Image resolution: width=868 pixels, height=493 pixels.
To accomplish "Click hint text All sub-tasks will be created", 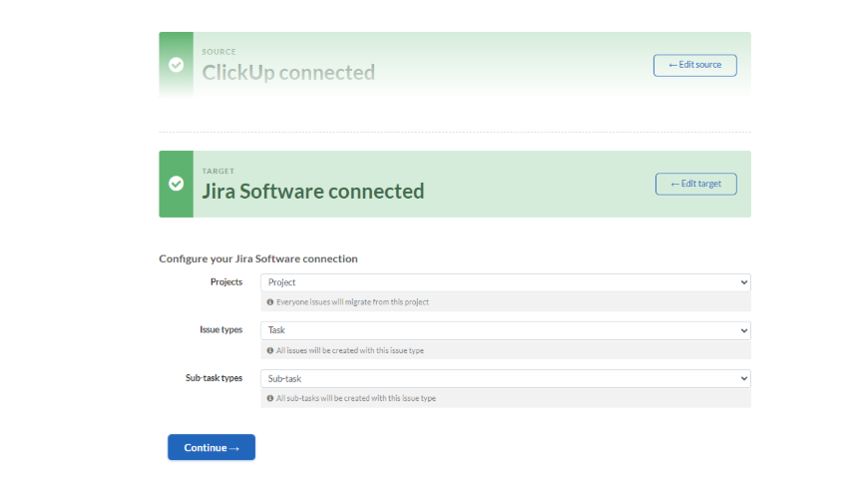I will click(x=356, y=398).
